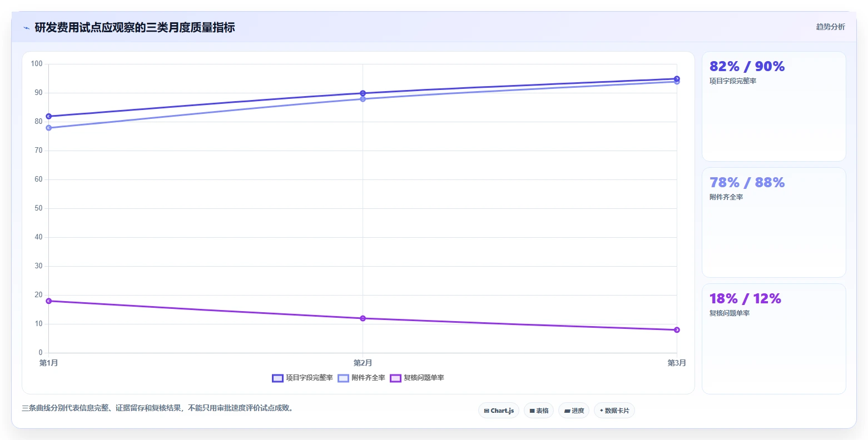Click 附件齐全率 data point at 第1月
The width and height of the screenshot is (868, 440).
49,128
